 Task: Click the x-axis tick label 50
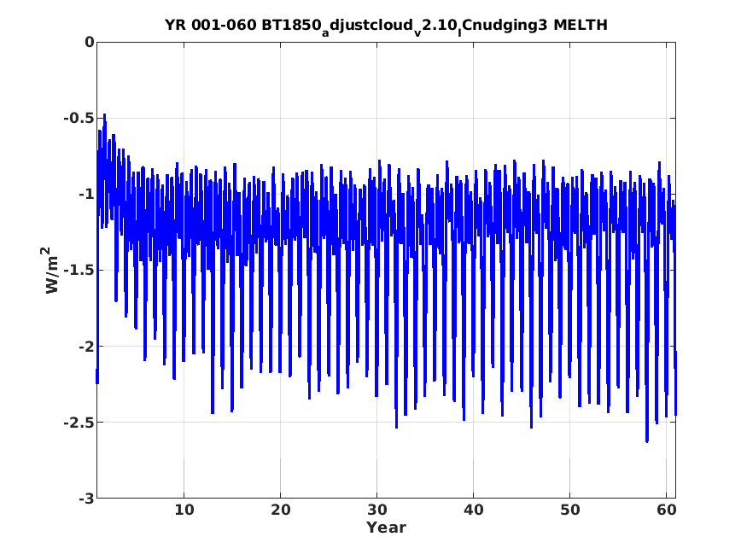[x=569, y=510]
